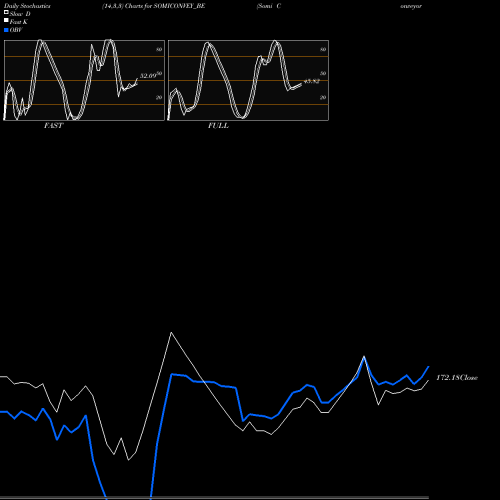
Task: Click the 50 level label in FULL chart
Action: point(323,73)
